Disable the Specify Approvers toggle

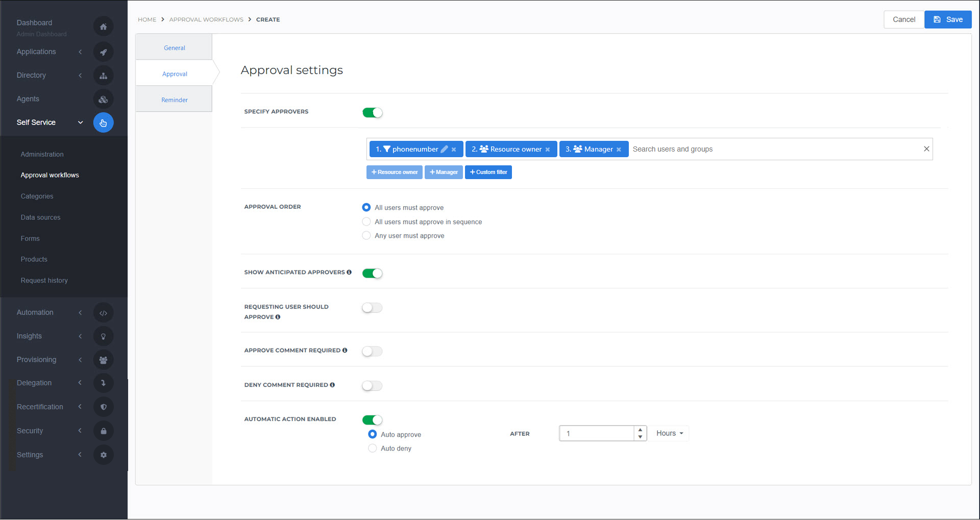pyautogui.click(x=372, y=113)
